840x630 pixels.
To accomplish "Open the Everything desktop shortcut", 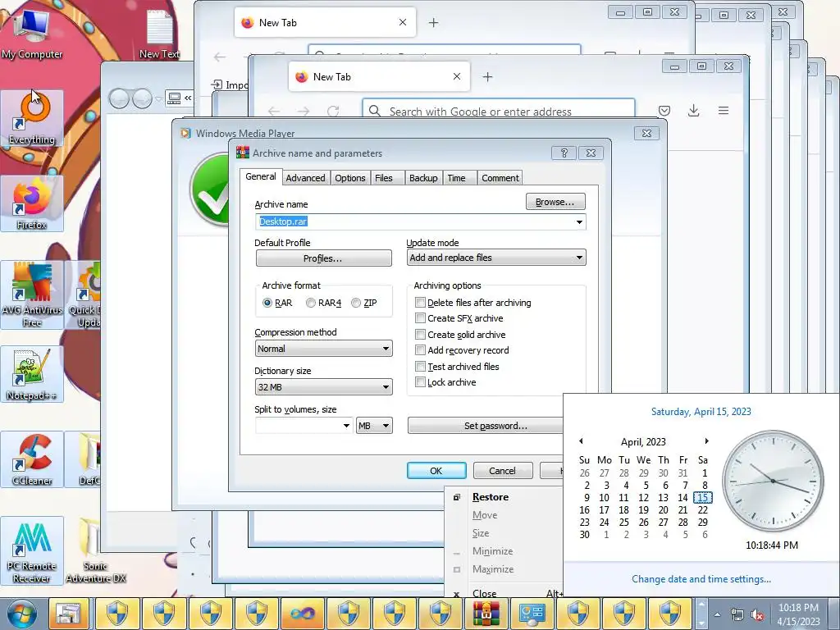I will coord(32,118).
